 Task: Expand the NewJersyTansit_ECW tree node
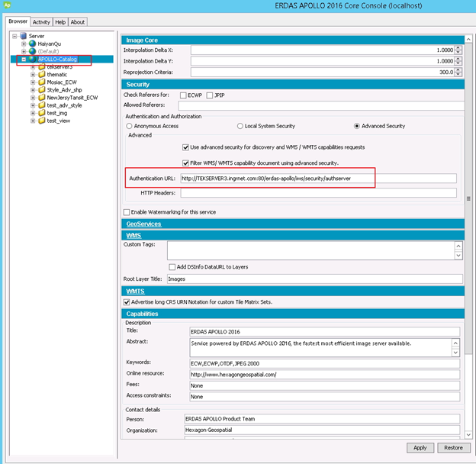33,98
